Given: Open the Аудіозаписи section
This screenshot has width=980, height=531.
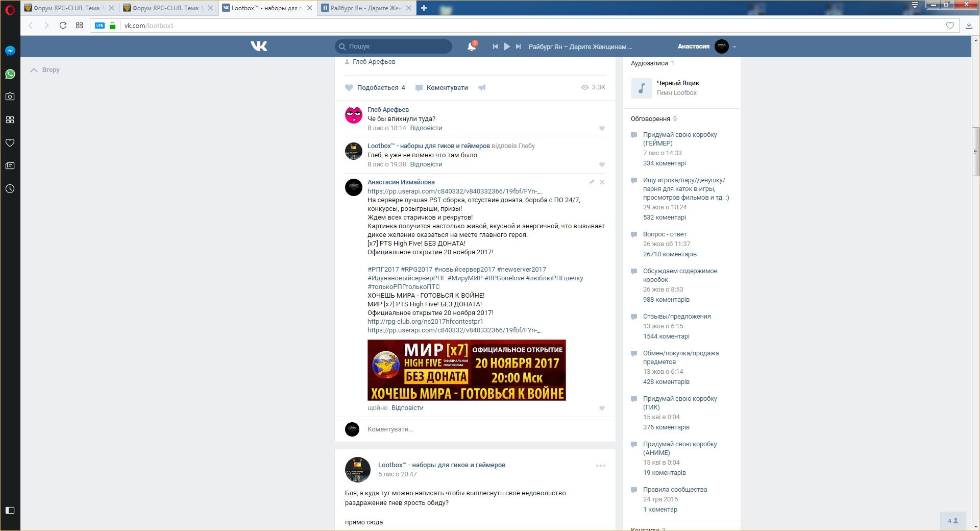Looking at the screenshot, I should pyautogui.click(x=649, y=63).
